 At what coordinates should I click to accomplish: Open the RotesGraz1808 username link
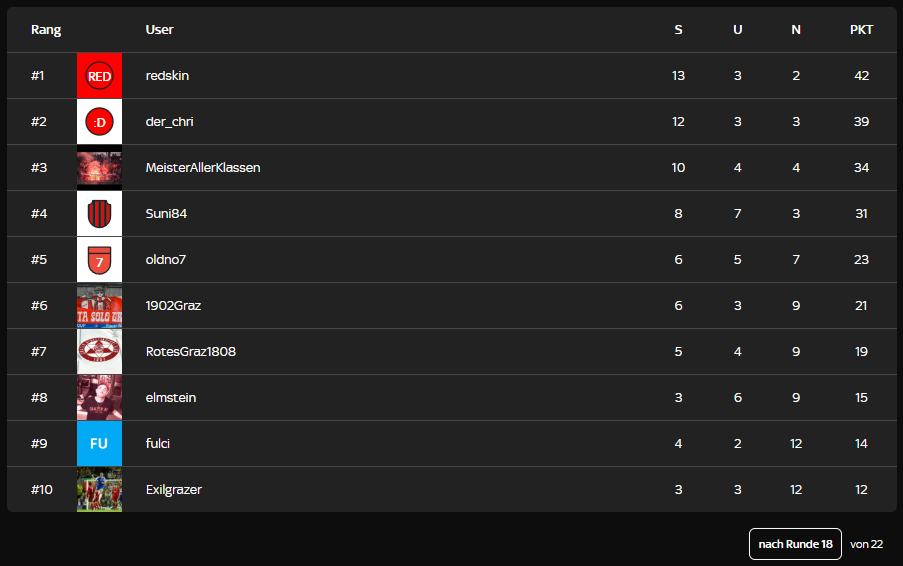point(190,352)
